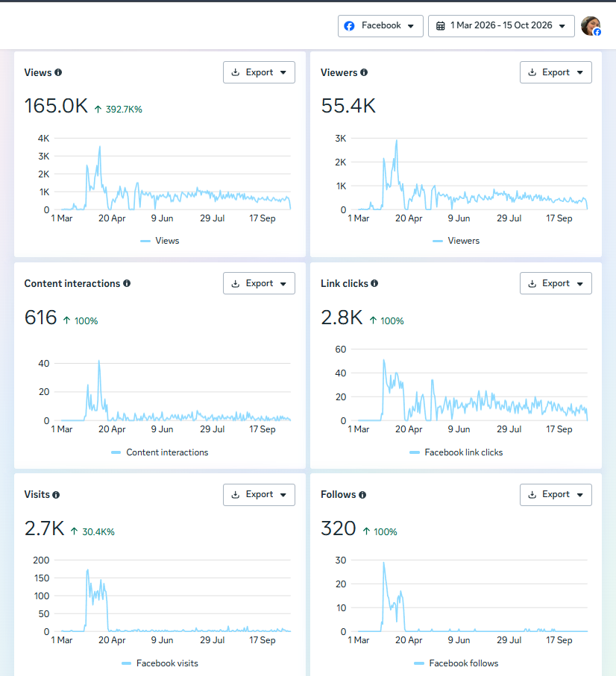Click the peak of the Follows line chart
The height and width of the screenshot is (676, 616).
(383, 563)
